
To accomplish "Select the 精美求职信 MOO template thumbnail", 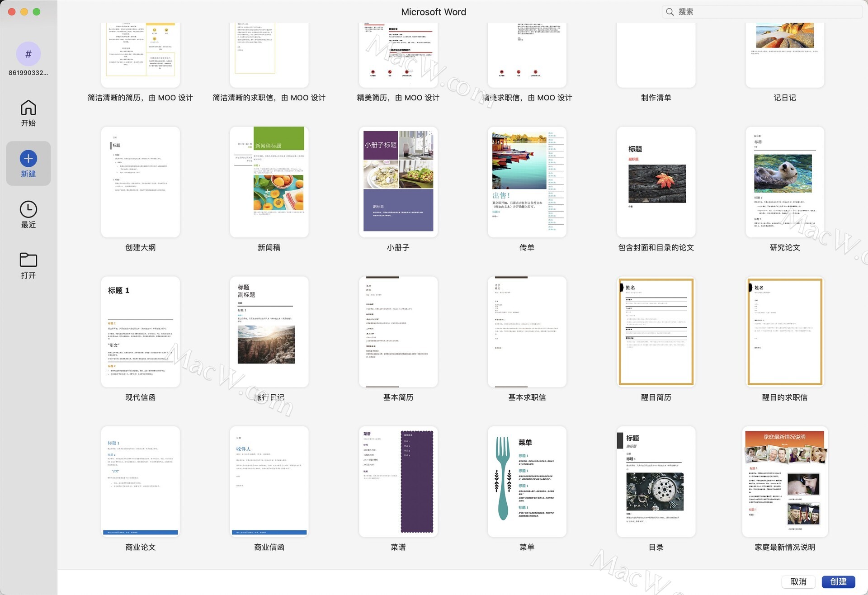I will 527,54.
